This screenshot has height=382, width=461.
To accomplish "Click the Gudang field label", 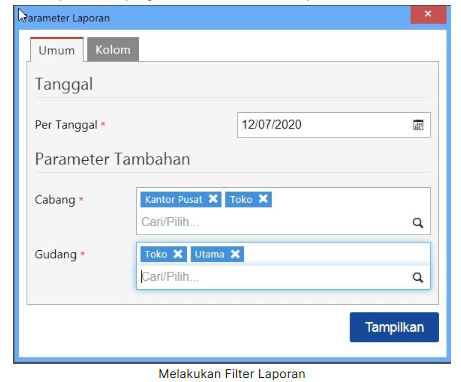I will tap(56, 255).
